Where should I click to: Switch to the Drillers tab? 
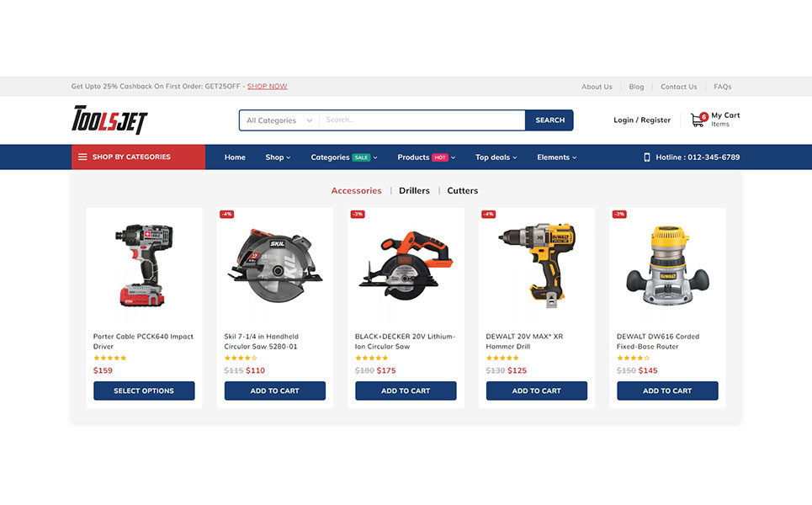[414, 191]
